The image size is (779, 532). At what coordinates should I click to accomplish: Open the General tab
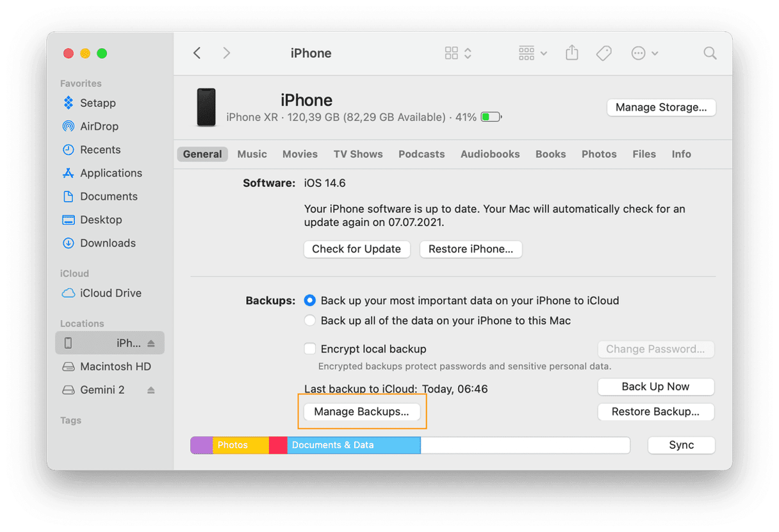pos(202,154)
